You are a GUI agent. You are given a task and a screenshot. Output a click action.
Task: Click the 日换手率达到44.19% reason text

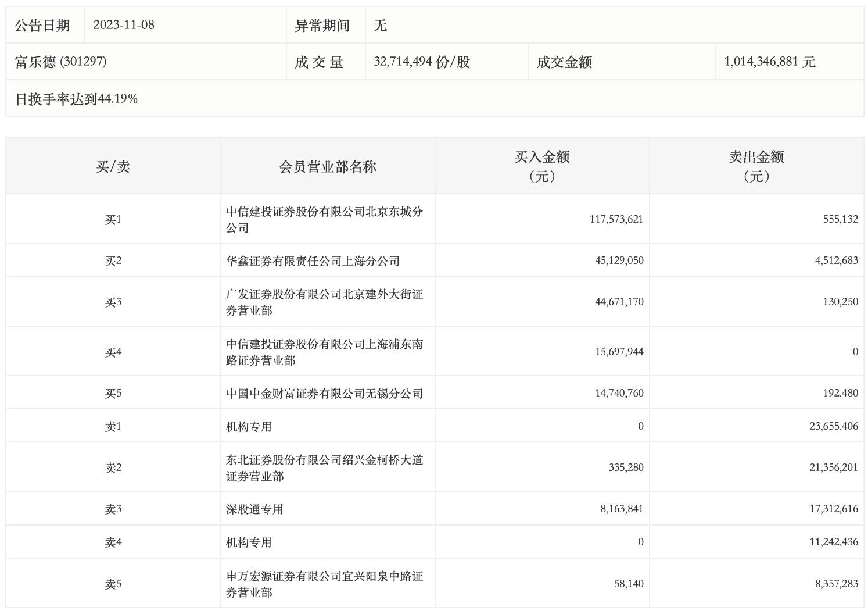point(76,99)
